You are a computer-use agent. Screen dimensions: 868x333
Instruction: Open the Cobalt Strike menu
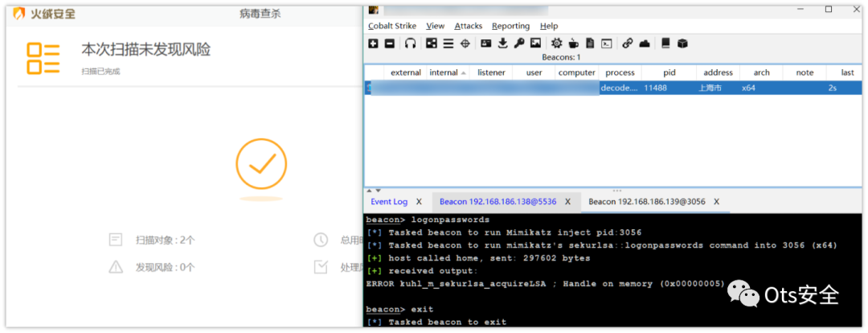(x=392, y=26)
